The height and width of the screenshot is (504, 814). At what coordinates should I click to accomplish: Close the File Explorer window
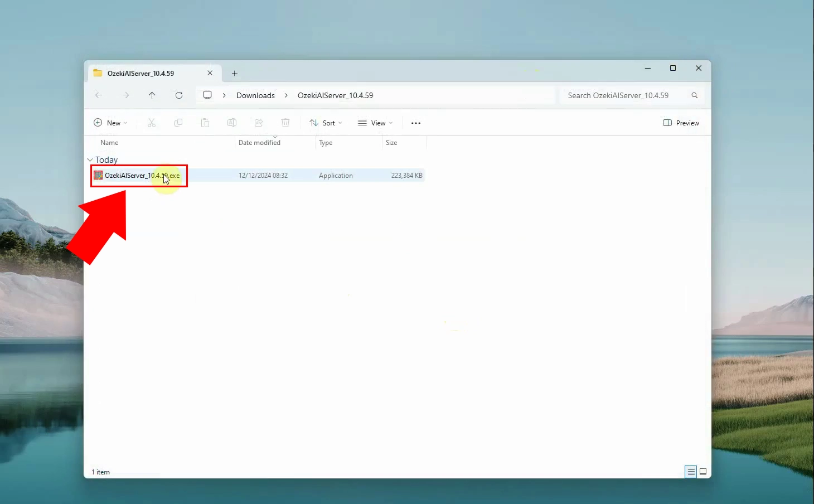pos(699,68)
